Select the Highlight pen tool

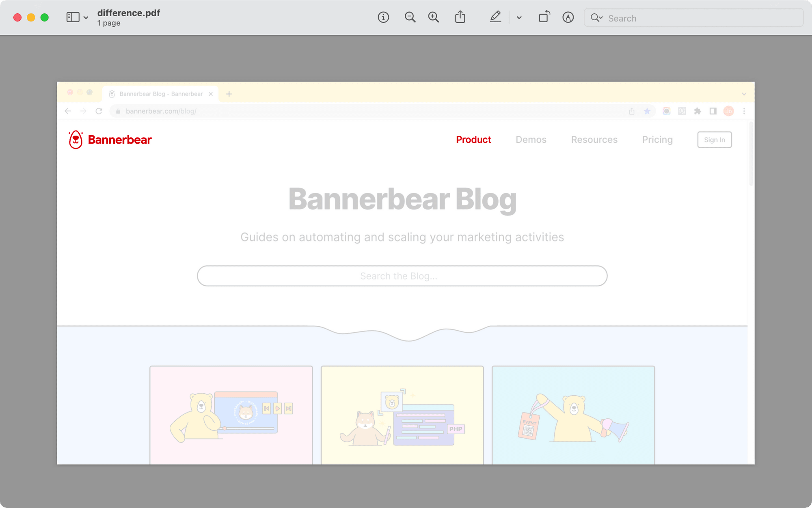coord(495,17)
